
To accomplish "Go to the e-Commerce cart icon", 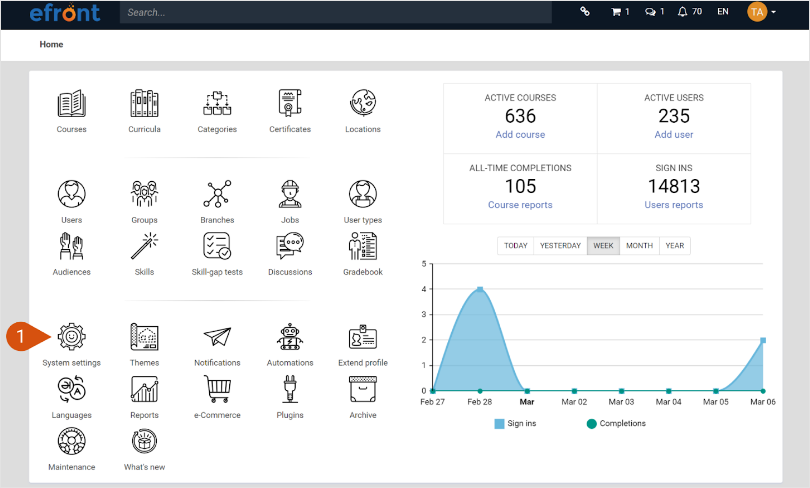I will [217, 390].
